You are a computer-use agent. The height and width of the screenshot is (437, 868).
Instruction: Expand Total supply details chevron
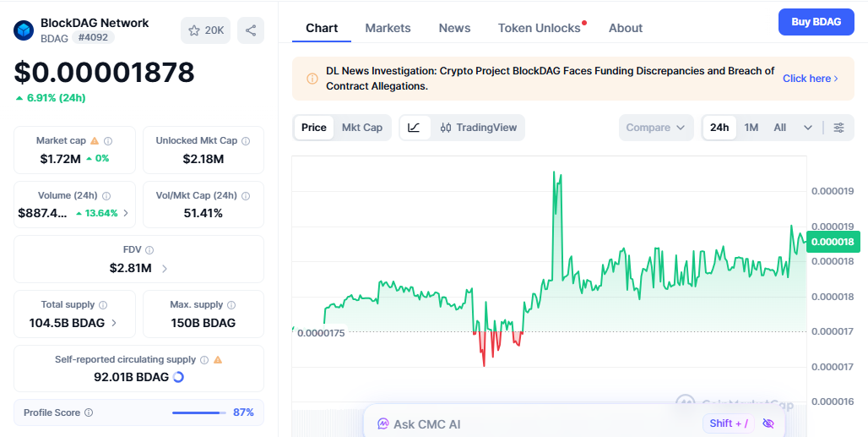pyautogui.click(x=114, y=323)
